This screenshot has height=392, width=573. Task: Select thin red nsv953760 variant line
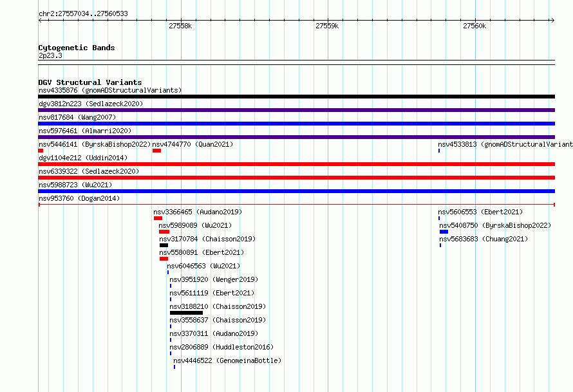[296, 205]
